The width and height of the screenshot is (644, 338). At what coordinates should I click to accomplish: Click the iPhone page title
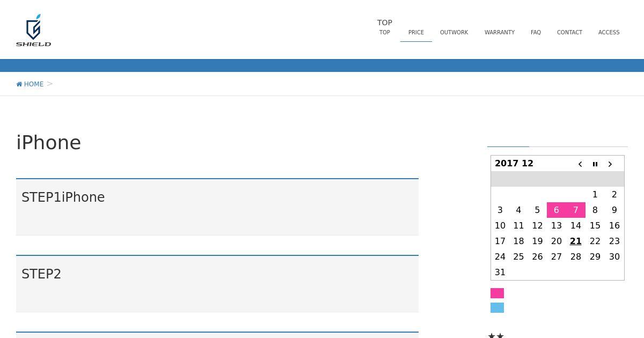click(49, 143)
